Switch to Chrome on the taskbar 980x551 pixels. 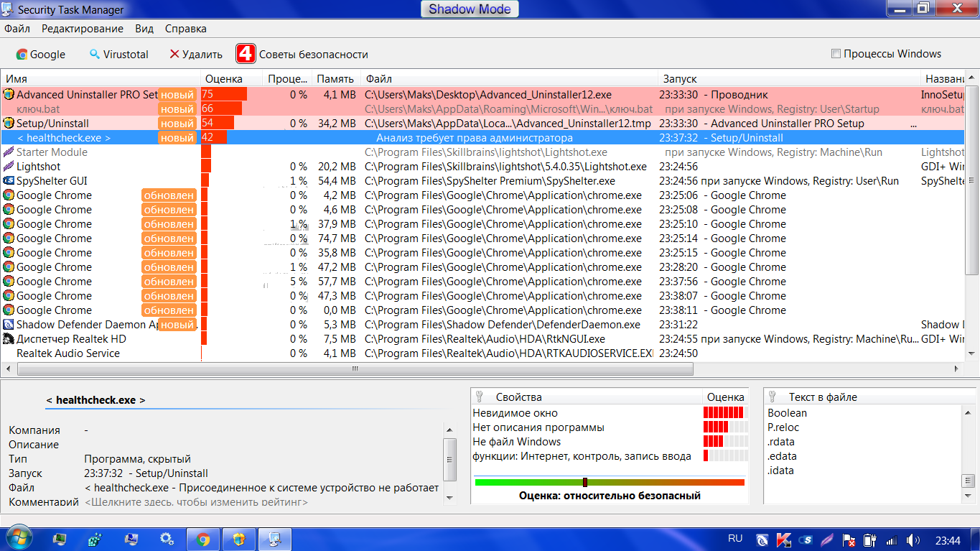tap(203, 540)
